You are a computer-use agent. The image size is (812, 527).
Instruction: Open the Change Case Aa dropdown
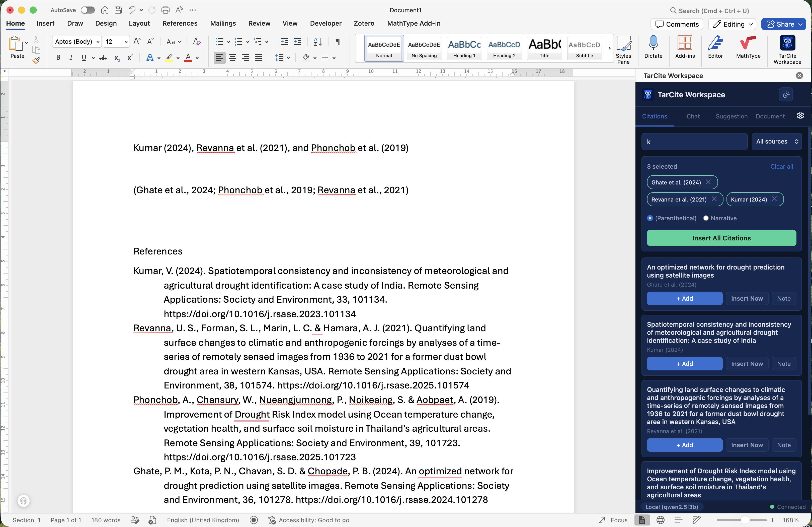pyautogui.click(x=174, y=42)
